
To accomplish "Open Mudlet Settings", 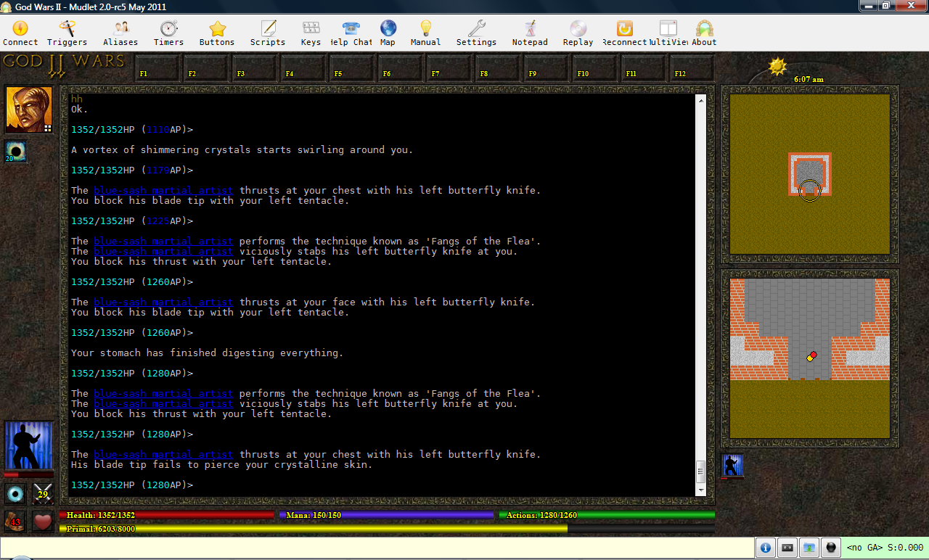I will click(x=476, y=33).
